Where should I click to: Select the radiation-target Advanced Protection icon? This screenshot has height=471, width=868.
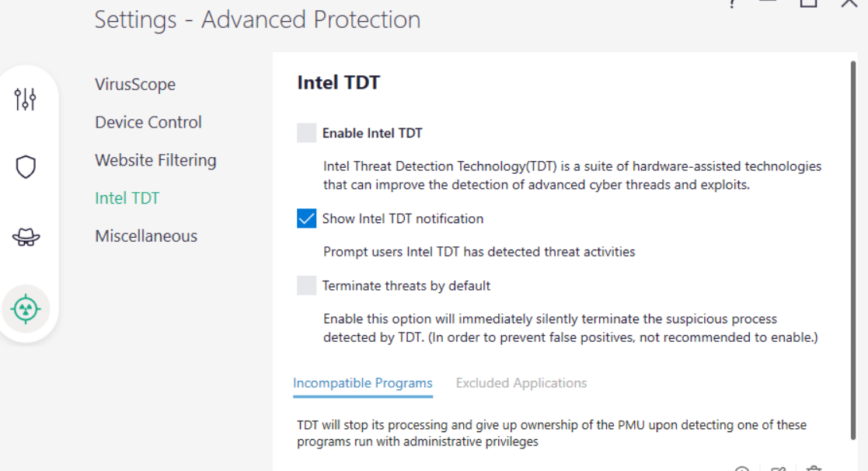click(26, 309)
